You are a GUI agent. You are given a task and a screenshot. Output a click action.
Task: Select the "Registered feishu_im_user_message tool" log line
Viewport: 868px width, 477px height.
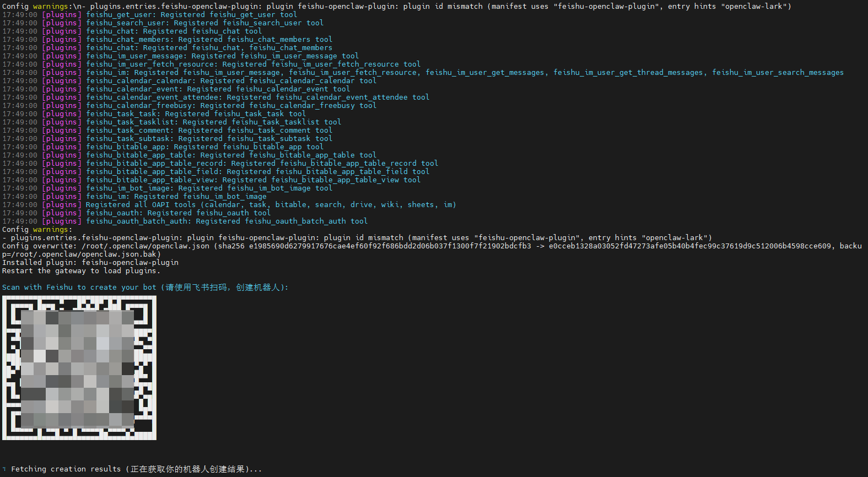181,56
